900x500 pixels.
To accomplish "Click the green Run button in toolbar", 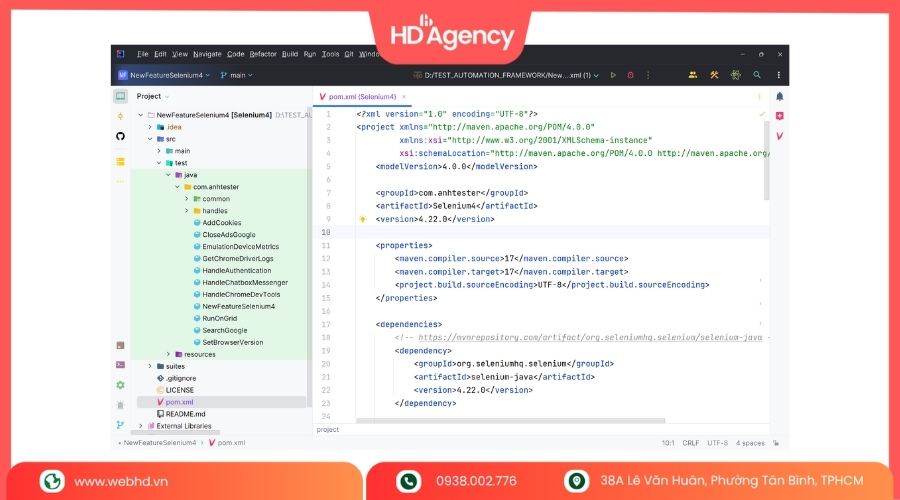I will [614, 75].
